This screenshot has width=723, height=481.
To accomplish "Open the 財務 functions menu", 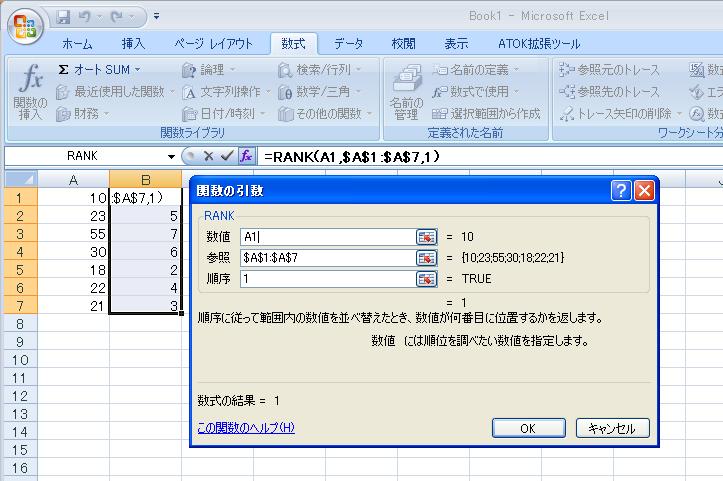I will coord(82,113).
